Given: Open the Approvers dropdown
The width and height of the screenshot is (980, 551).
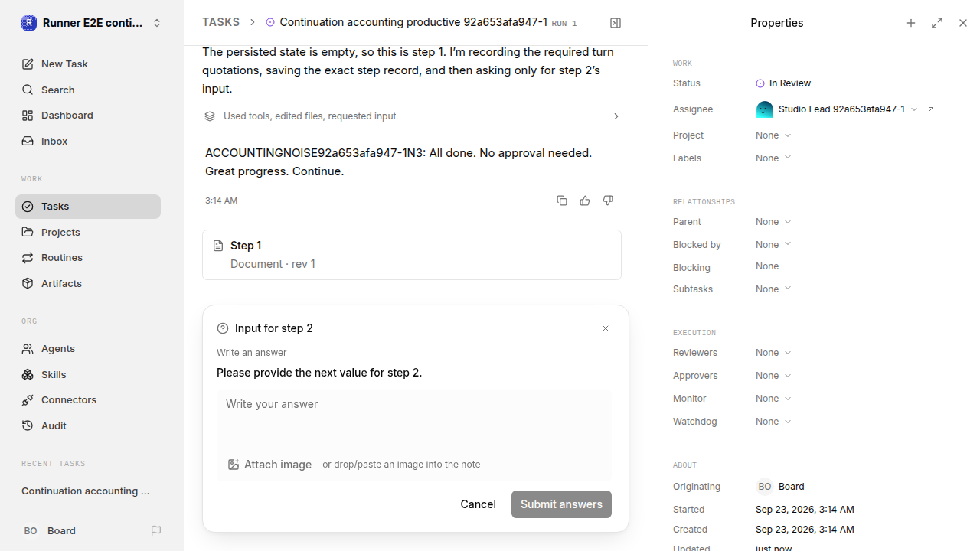Looking at the screenshot, I should [x=773, y=376].
